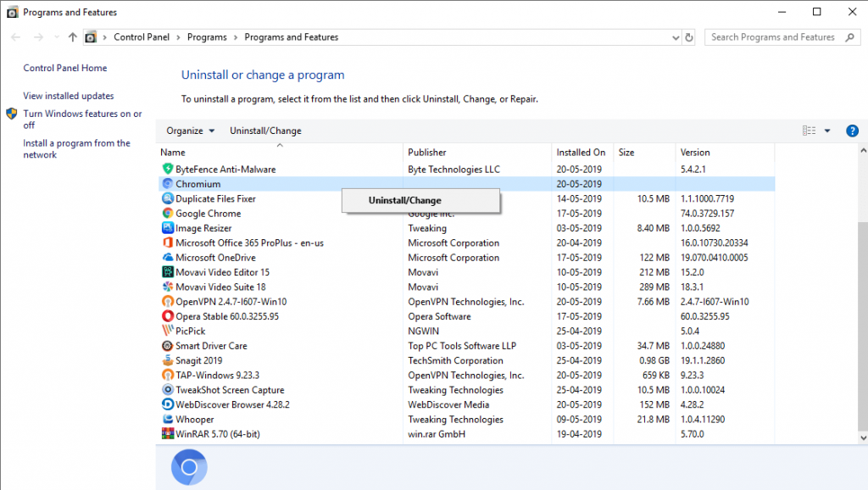Click the Snagit 2019 icon
Screen dimensions: 868x490
pos(167,360)
